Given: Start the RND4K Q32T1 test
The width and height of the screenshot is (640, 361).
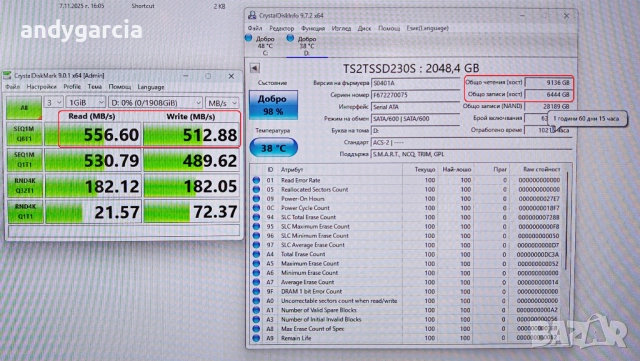Looking at the screenshot, I should [24, 185].
